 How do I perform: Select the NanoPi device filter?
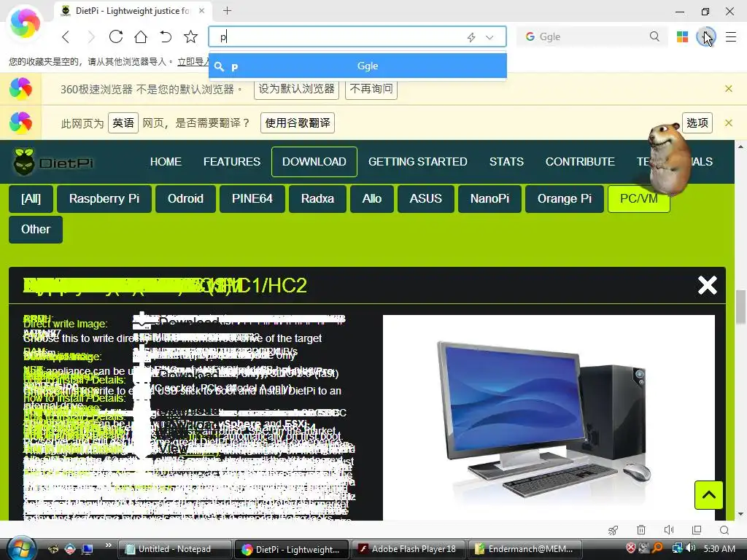(x=489, y=198)
